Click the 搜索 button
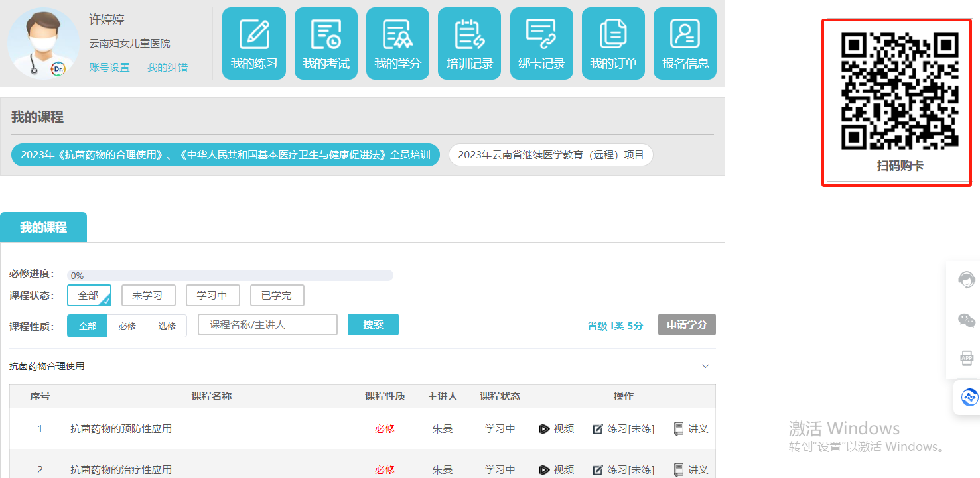The width and height of the screenshot is (980, 478). pyautogui.click(x=373, y=325)
